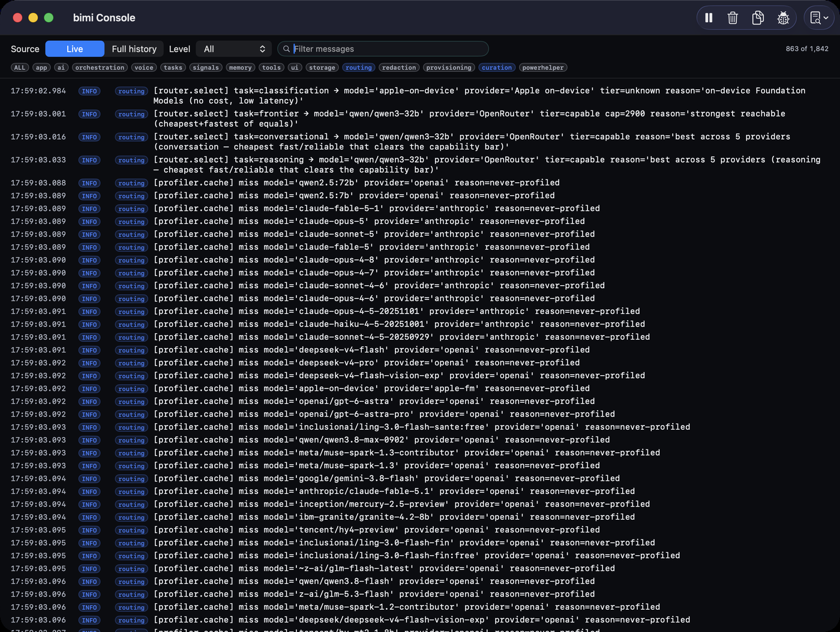Click the claude-opus-4-8 cache miss entry
The width and height of the screenshot is (840, 632).
[420, 260]
